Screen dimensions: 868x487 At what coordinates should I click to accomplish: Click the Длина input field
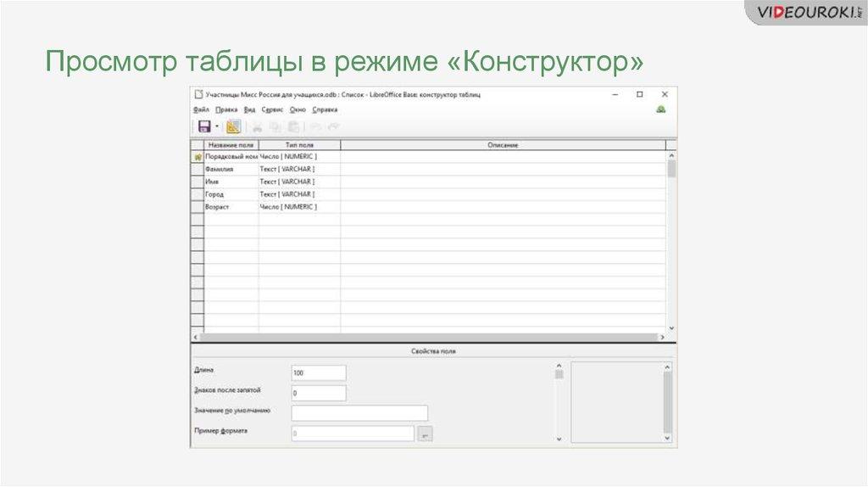click(x=319, y=373)
